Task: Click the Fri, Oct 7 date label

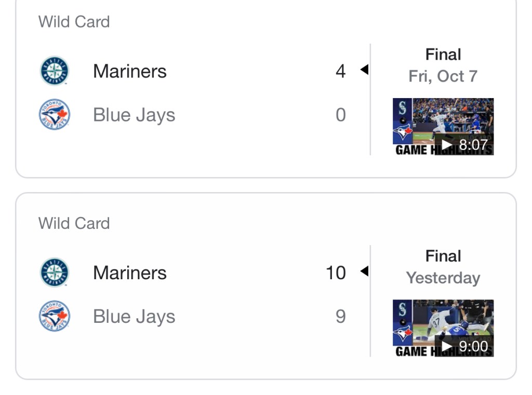Action: point(443,76)
